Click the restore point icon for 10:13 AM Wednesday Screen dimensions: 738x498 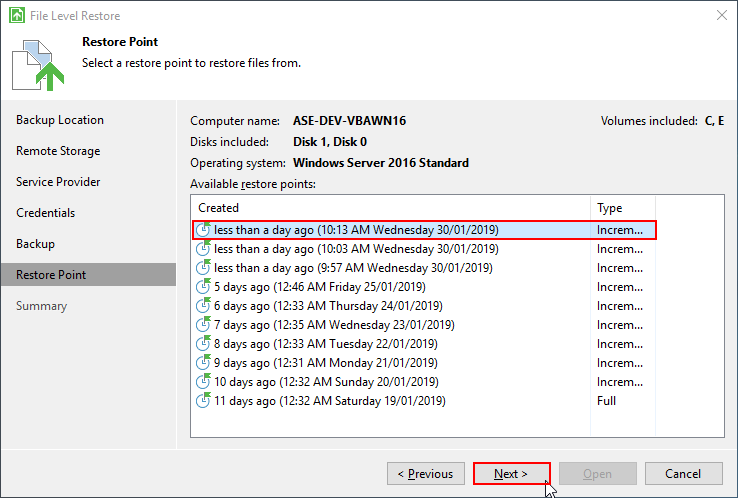point(204,230)
